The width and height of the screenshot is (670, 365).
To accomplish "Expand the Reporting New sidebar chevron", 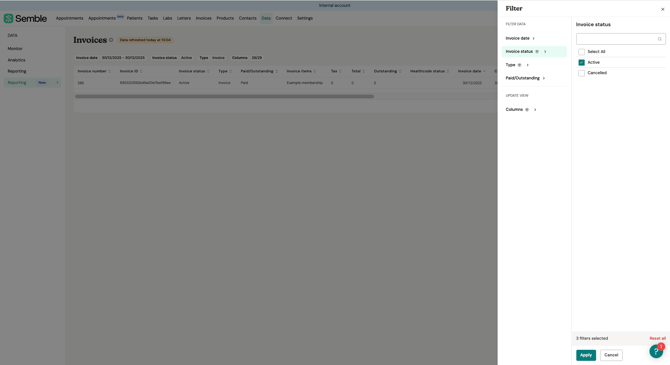I will click(x=57, y=82).
